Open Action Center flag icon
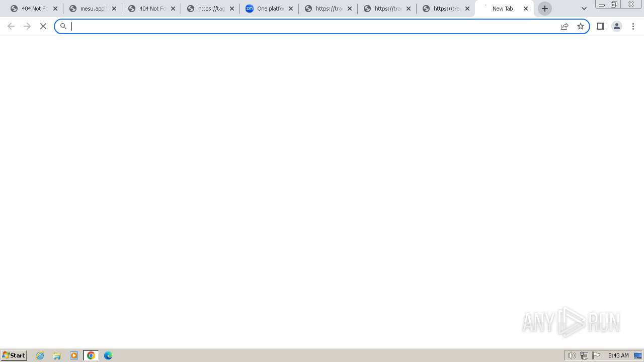This screenshot has height=362, width=644. (596, 355)
